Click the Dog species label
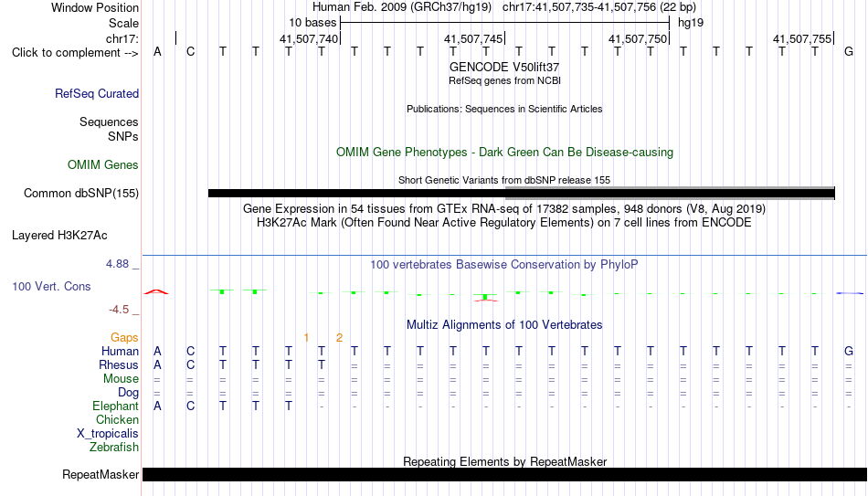This screenshot has height=496, width=868. tap(129, 393)
